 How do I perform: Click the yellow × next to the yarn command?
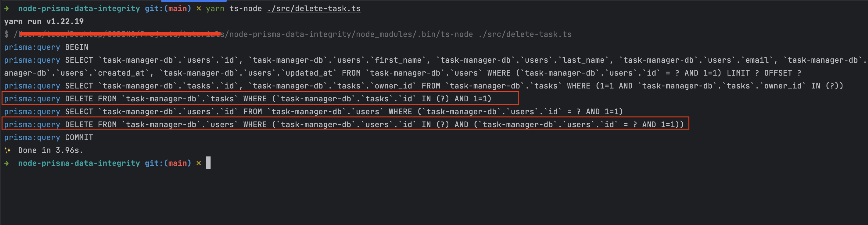pyautogui.click(x=199, y=9)
